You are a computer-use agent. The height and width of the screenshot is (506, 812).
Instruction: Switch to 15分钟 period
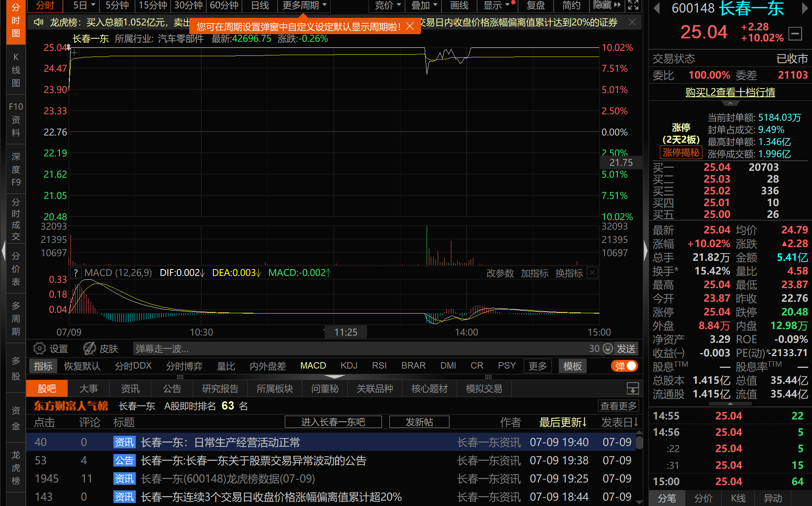153,5
